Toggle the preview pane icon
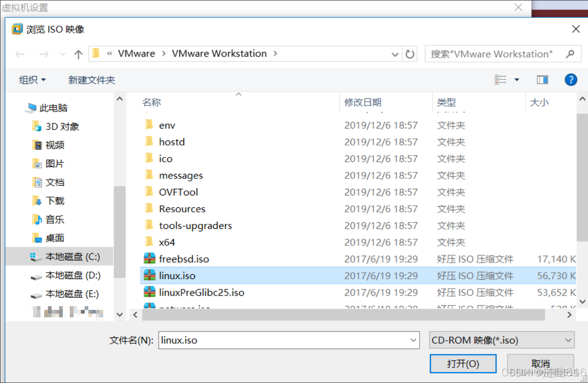The width and height of the screenshot is (588, 383). pos(542,80)
